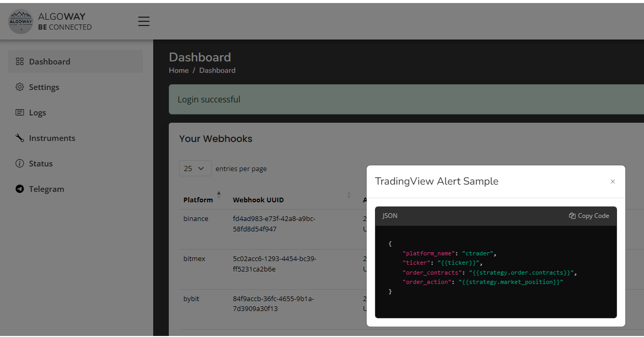The height and width of the screenshot is (337, 644).
Task: Click the bybit webhook UUID 84f9accb
Action: coord(273,304)
